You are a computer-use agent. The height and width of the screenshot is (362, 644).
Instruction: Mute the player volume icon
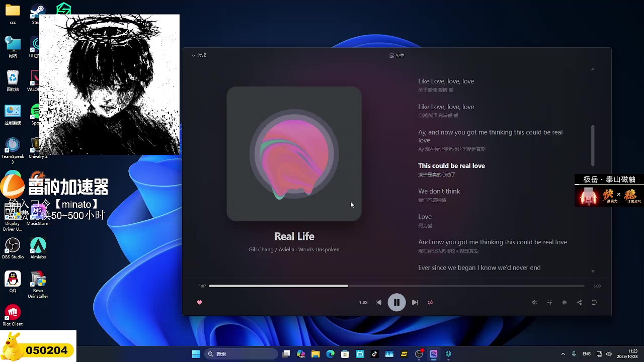pos(535,302)
